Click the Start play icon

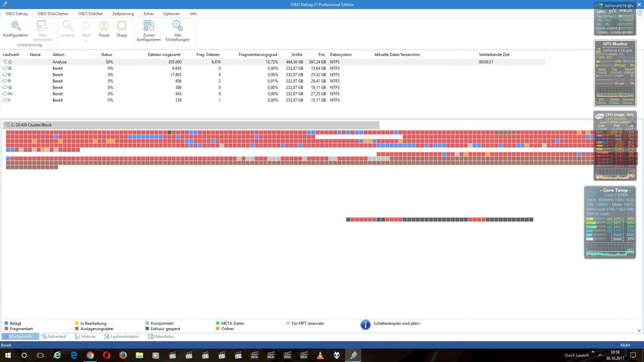tap(86, 26)
